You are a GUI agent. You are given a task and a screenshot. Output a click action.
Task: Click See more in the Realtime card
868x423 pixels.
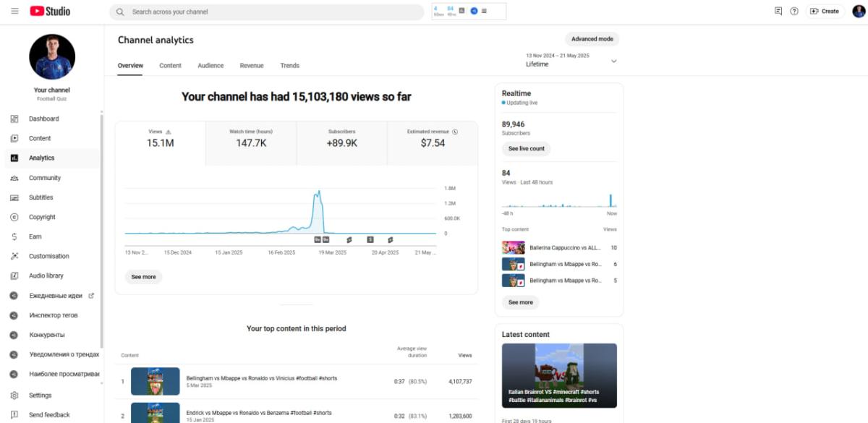521,302
